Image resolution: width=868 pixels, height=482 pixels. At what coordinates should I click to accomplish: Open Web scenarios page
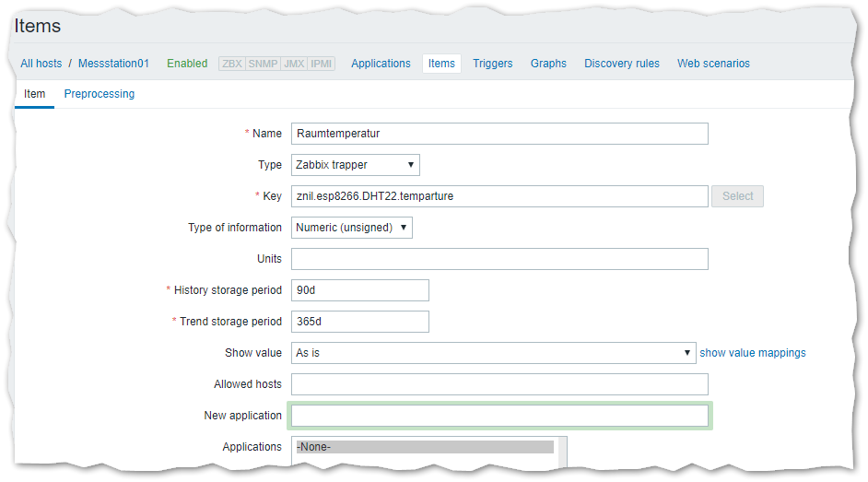coord(713,64)
